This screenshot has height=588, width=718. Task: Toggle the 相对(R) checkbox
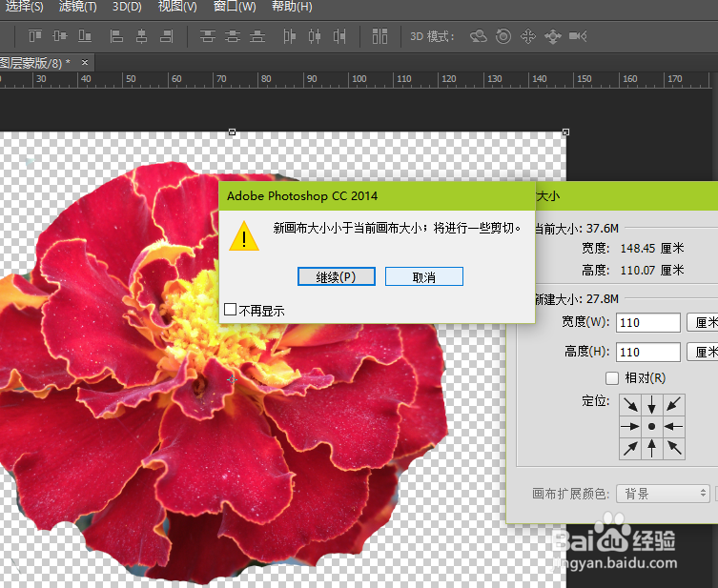click(612, 378)
